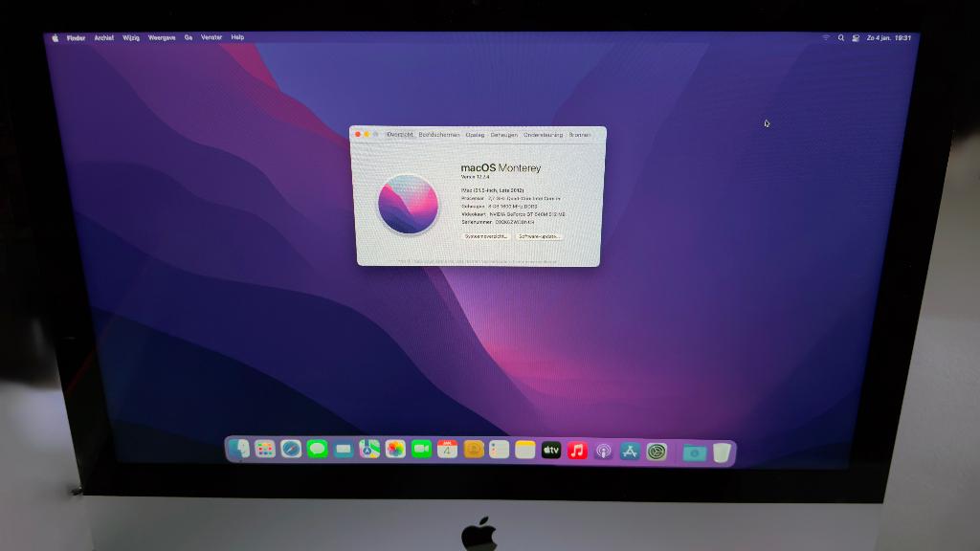
Task: Switch to the Ondersteuning tab
Action: (x=544, y=134)
